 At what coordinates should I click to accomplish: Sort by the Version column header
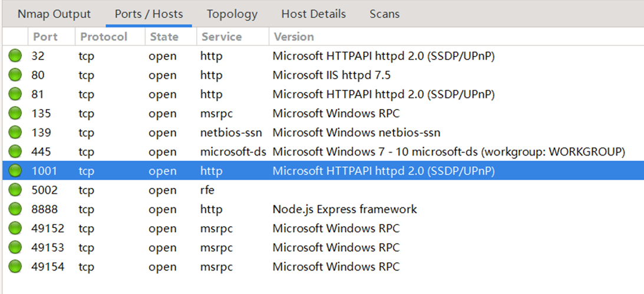pyautogui.click(x=294, y=37)
